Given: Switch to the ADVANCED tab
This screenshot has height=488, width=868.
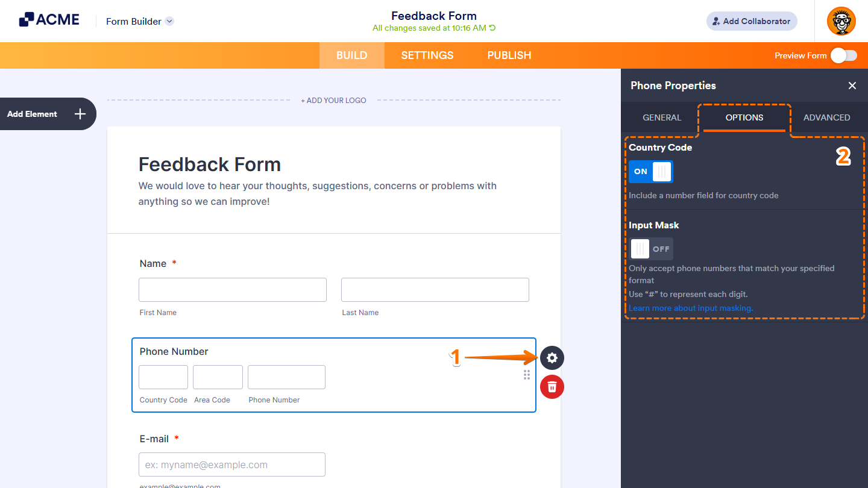Looking at the screenshot, I should [827, 117].
